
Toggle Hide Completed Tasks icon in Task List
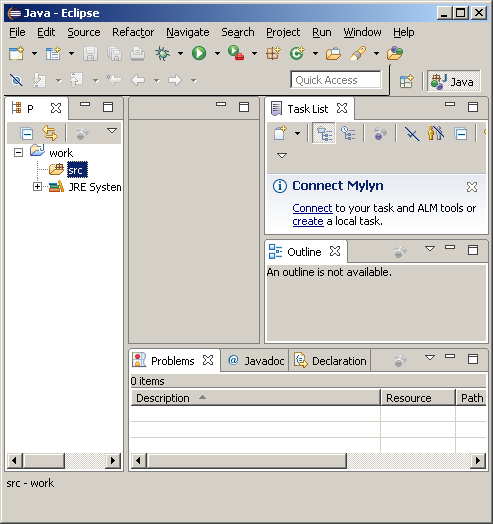click(411, 134)
